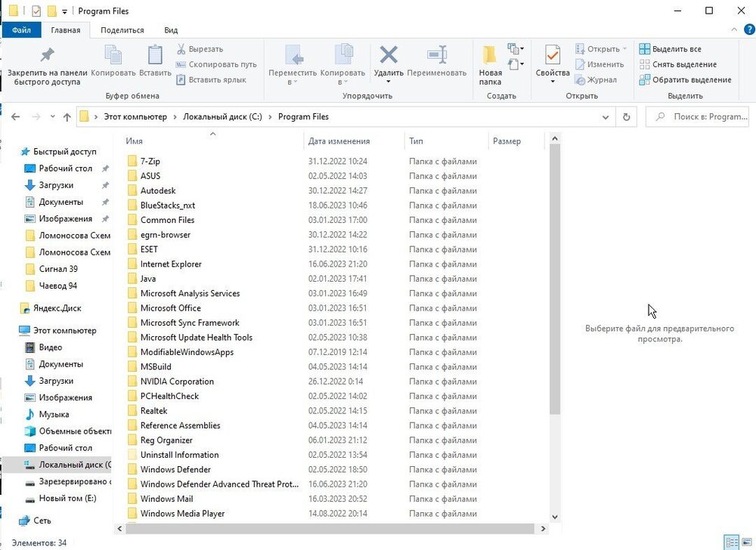Screen dimensions: 756x550
Task: Click Видео in the navigation pane
Action: [43, 348]
